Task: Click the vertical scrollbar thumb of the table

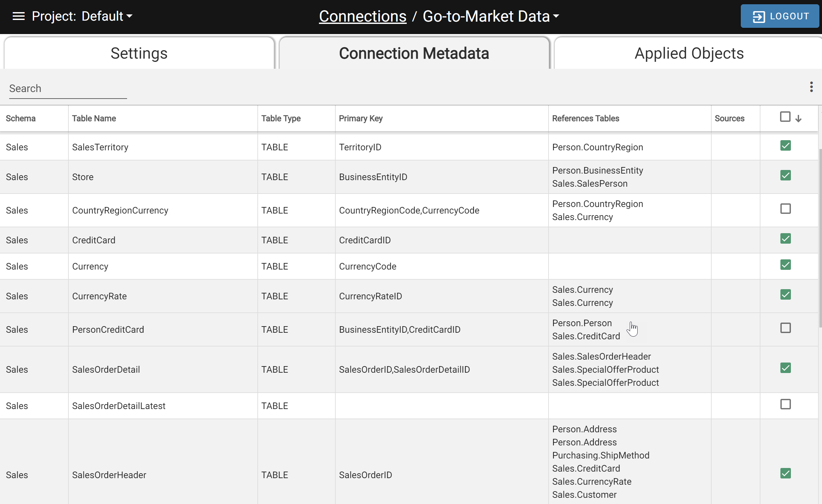Action: click(820, 238)
